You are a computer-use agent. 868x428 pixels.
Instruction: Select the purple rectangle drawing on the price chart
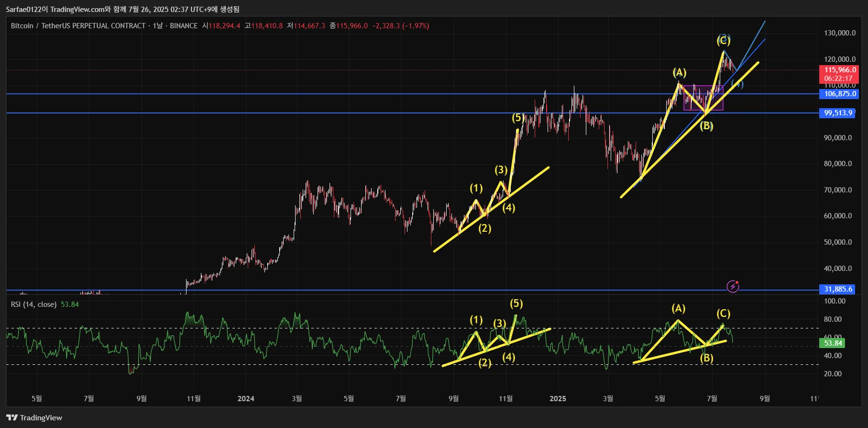click(703, 98)
